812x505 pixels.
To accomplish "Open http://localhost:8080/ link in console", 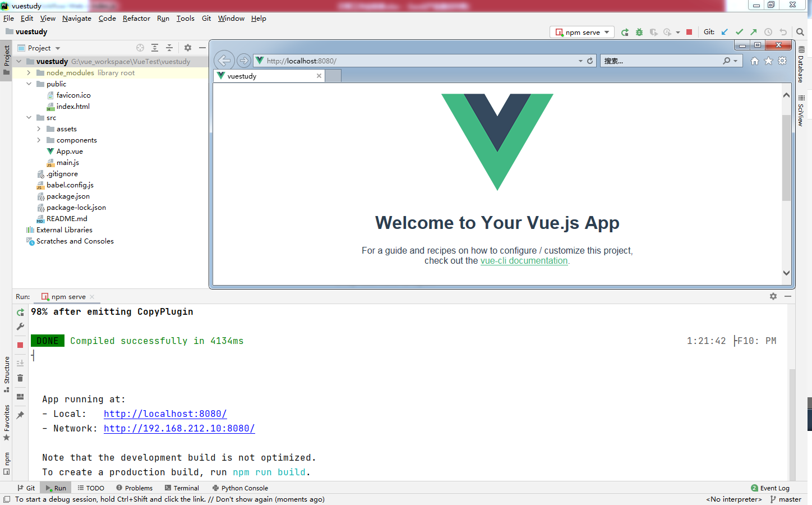I will coord(165,414).
